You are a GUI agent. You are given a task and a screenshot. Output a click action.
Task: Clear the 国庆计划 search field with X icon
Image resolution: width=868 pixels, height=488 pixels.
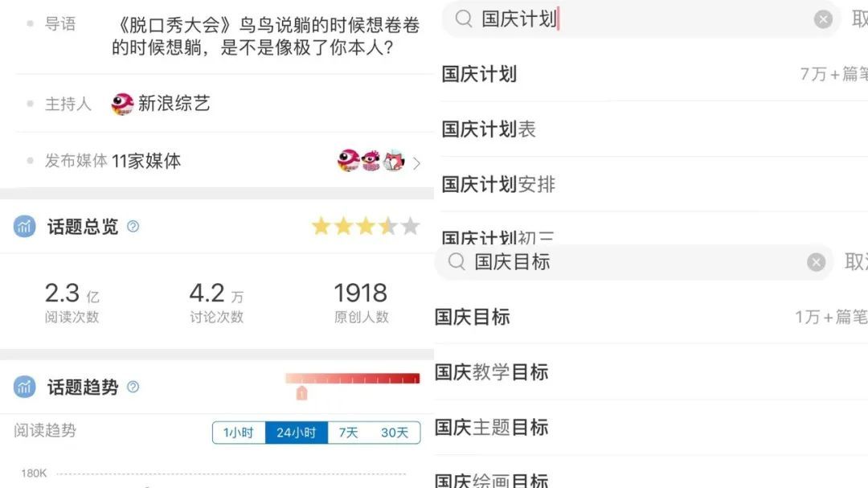823,19
